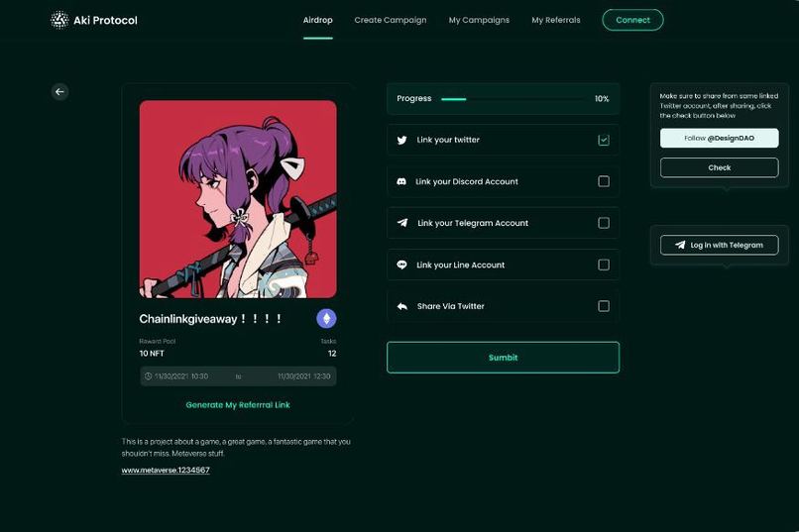Click the Twitter bird icon
Image resolution: width=799 pixels, height=532 pixels.
[x=402, y=140]
